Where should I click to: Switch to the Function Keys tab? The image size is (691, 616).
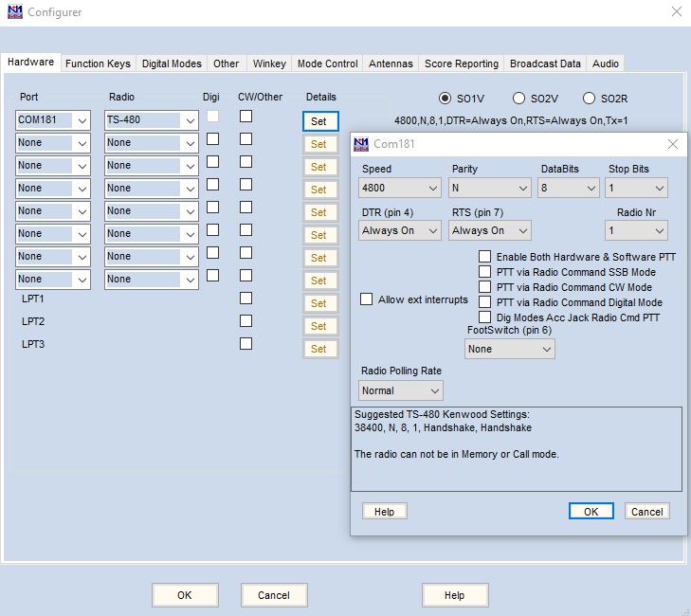(98, 63)
